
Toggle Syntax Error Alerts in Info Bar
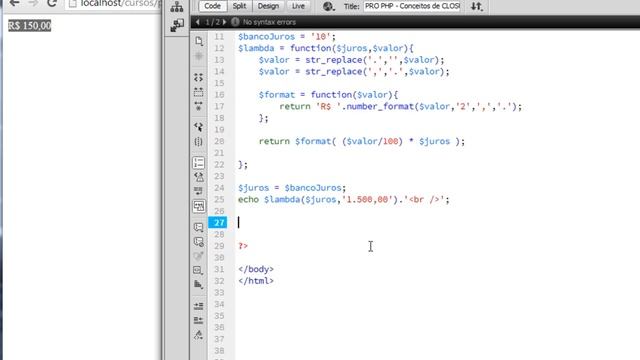pyautogui.click(x=199, y=206)
